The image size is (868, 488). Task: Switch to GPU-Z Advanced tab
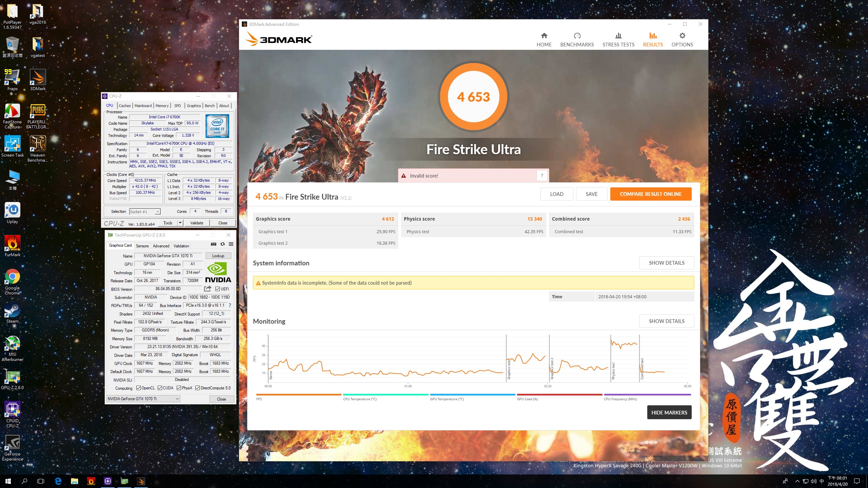pyautogui.click(x=161, y=246)
